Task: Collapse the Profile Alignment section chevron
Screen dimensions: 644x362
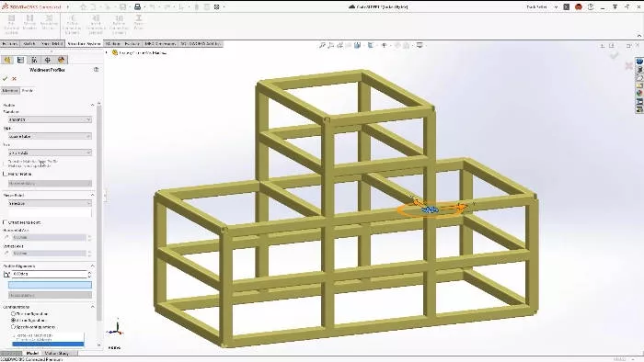Action: click(92, 266)
